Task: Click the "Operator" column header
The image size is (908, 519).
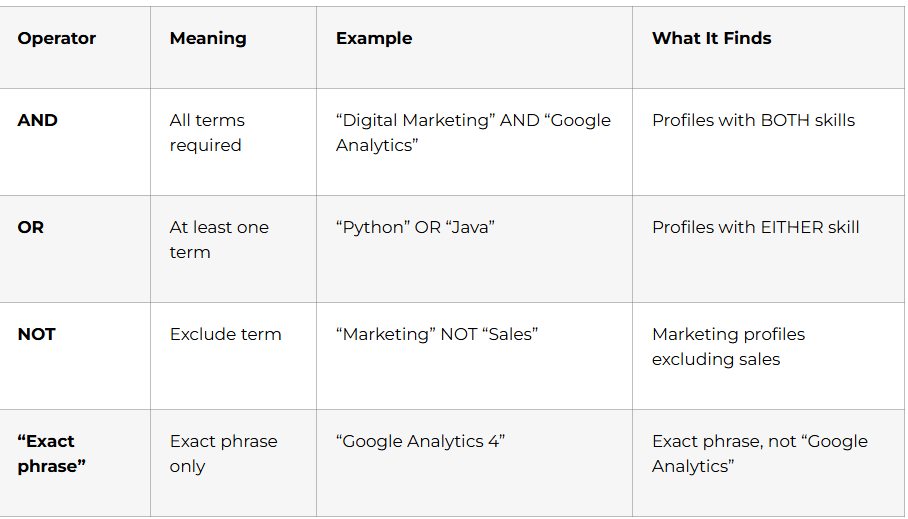Action: point(57,38)
